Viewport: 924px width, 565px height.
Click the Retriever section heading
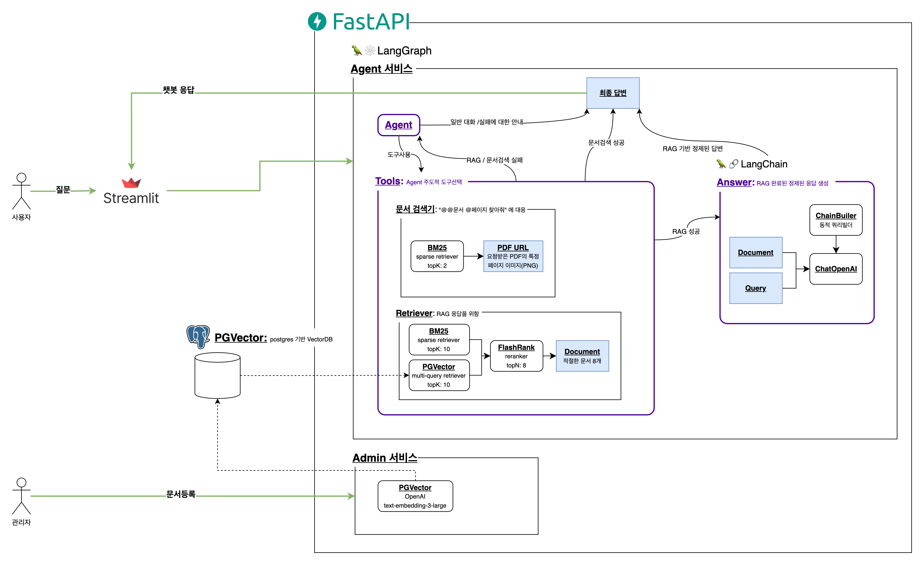point(414,313)
